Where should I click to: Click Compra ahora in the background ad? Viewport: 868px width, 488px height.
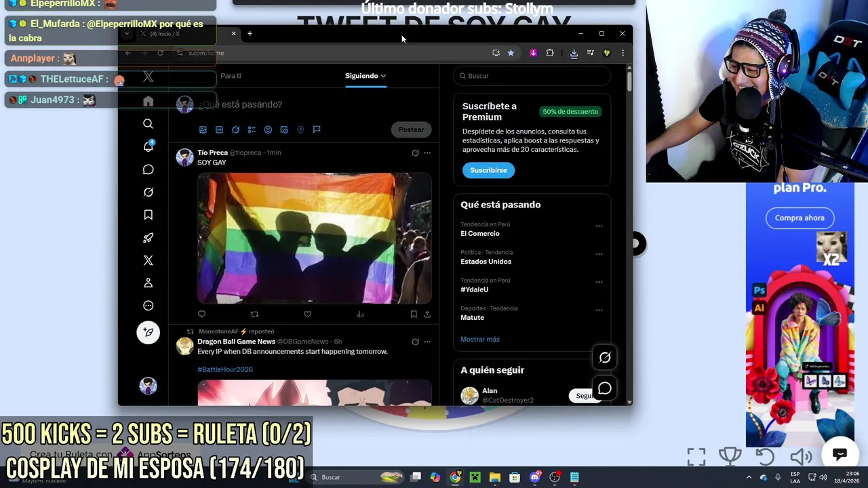pos(800,218)
